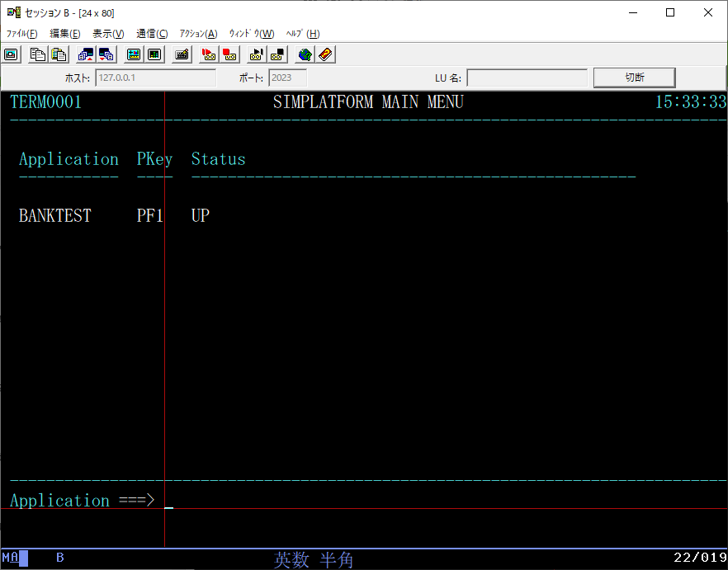Click the Application column header

pyautogui.click(x=69, y=158)
